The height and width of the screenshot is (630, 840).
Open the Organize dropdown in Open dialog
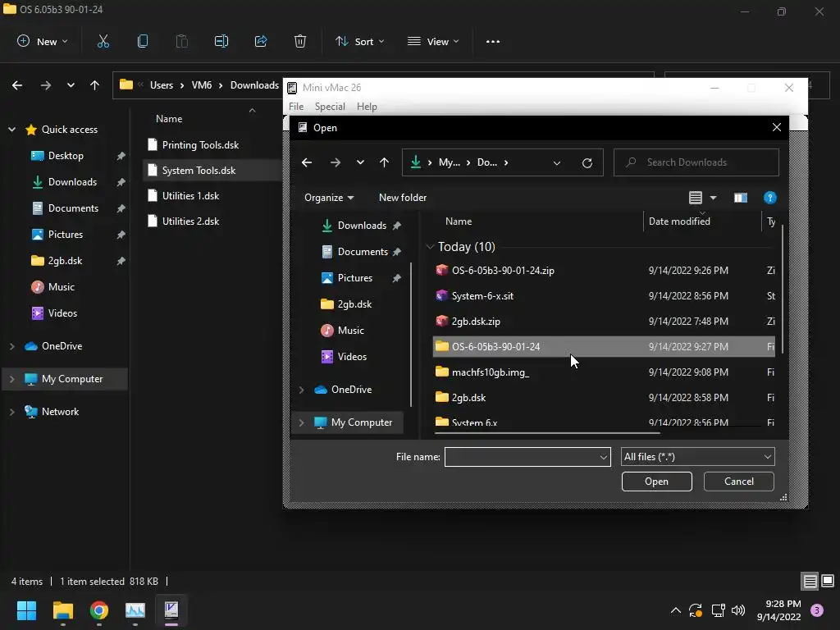[x=329, y=198]
